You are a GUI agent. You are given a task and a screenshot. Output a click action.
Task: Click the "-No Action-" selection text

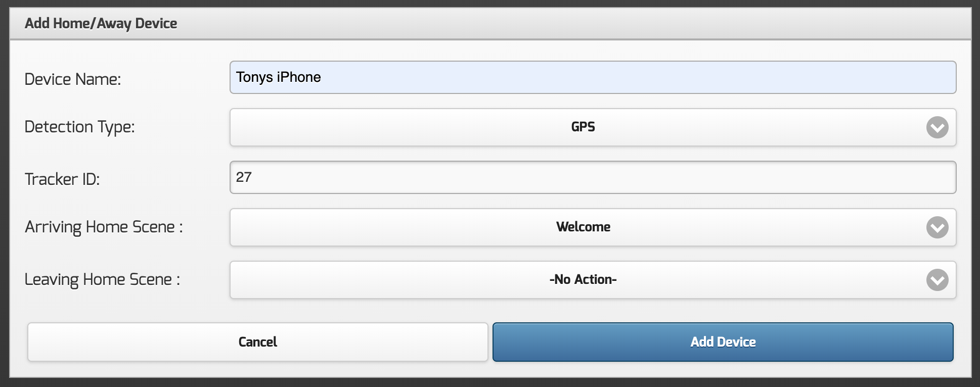click(x=583, y=280)
